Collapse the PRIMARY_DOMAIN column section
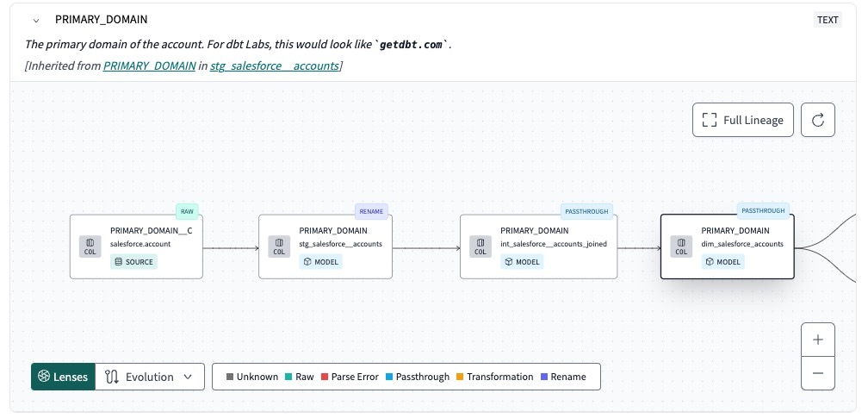868x418 pixels. coord(35,20)
